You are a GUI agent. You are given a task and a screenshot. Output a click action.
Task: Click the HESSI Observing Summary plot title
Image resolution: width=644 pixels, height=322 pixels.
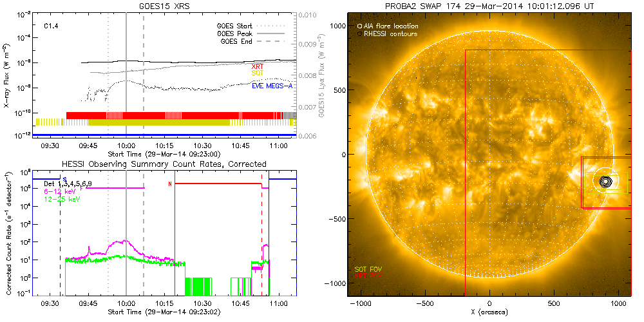pyautogui.click(x=164, y=164)
